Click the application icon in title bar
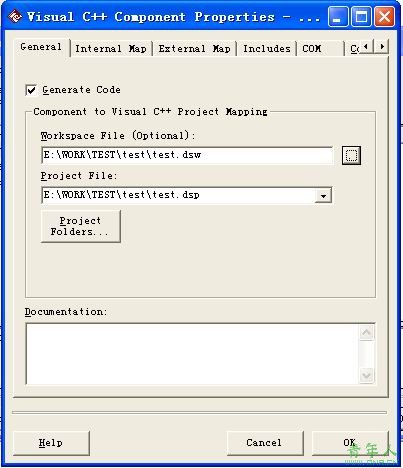 pos(15,16)
